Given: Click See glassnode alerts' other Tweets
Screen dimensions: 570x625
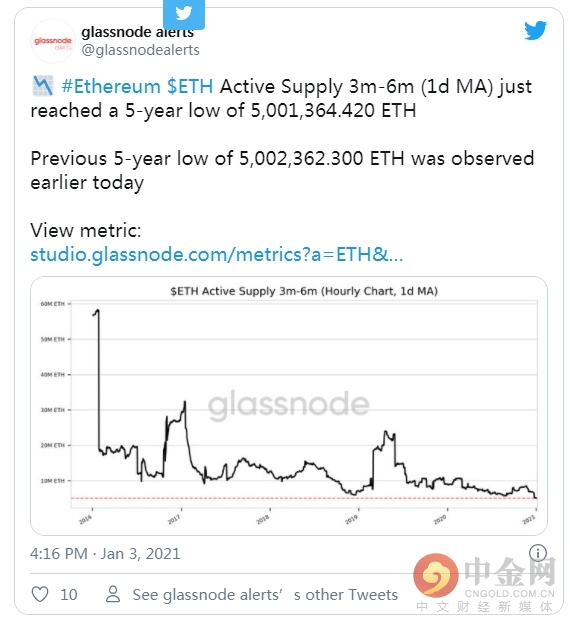Looking at the screenshot, I should 265,594.
